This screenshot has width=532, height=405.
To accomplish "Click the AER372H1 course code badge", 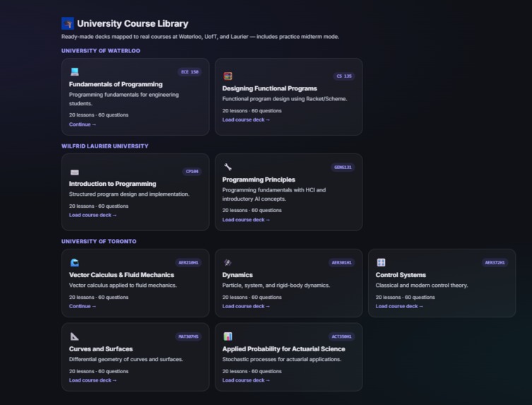I will click(495, 262).
